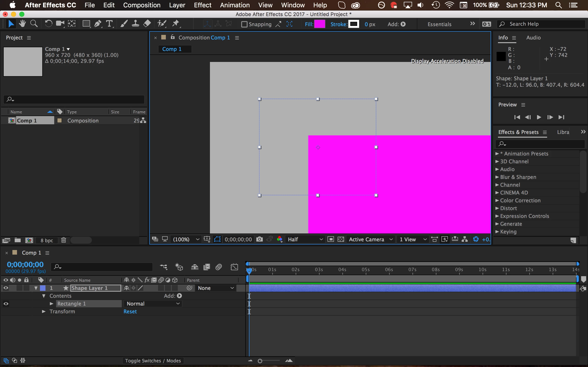The height and width of the screenshot is (367, 588).
Task: Switch to the Audio panel tab
Action: pyautogui.click(x=533, y=38)
